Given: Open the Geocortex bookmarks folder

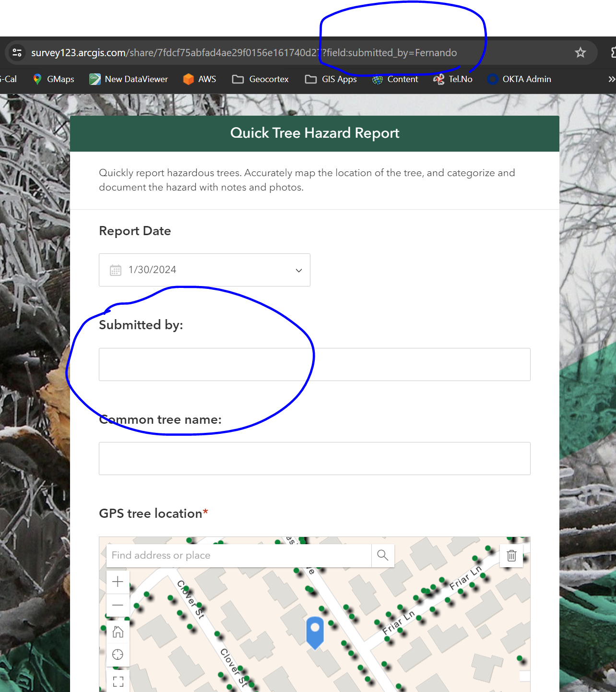Looking at the screenshot, I should coord(260,79).
